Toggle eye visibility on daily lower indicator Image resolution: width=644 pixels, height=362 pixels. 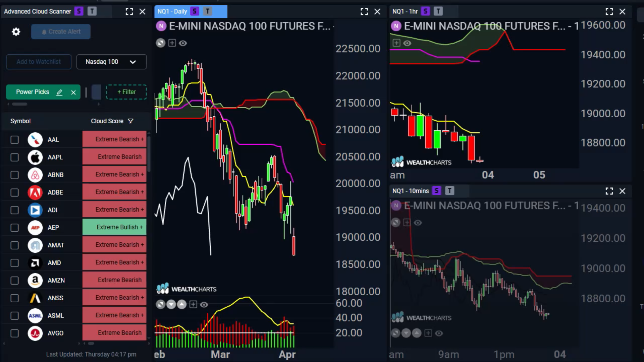(204, 305)
